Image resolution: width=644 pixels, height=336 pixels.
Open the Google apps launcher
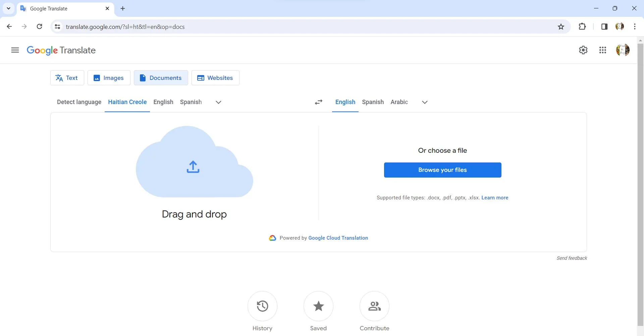[x=603, y=50]
